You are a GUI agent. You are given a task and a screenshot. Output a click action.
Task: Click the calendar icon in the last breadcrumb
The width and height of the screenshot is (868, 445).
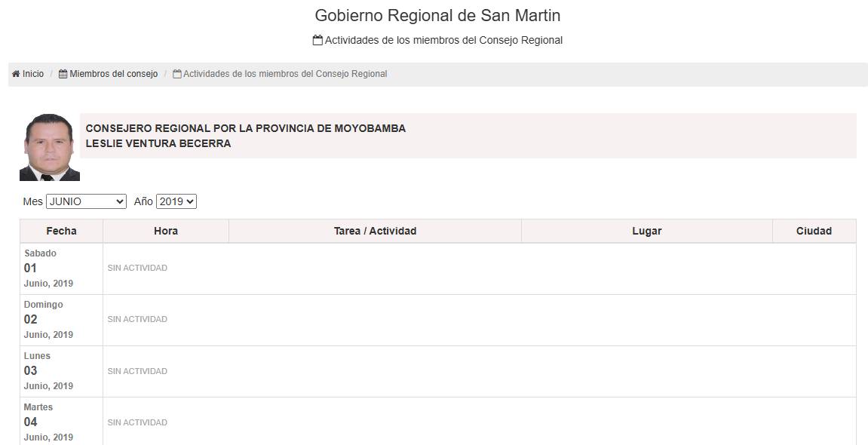(177, 74)
